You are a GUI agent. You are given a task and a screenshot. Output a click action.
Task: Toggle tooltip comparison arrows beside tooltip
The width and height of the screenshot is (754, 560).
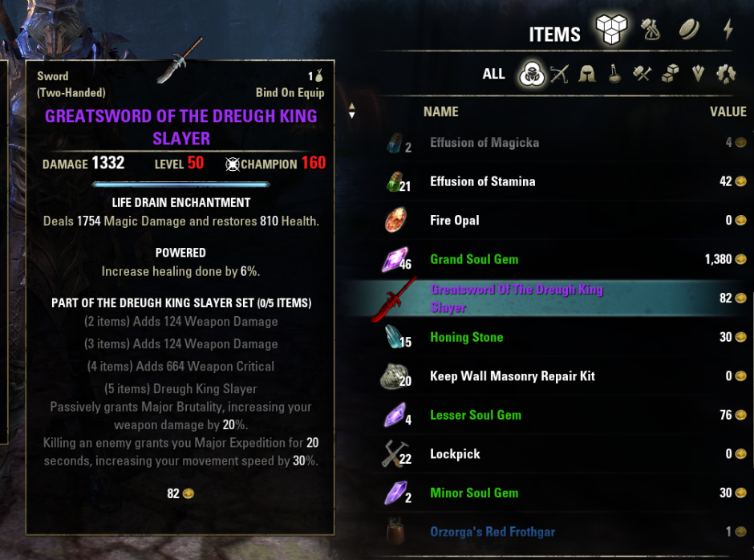[352, 111]
